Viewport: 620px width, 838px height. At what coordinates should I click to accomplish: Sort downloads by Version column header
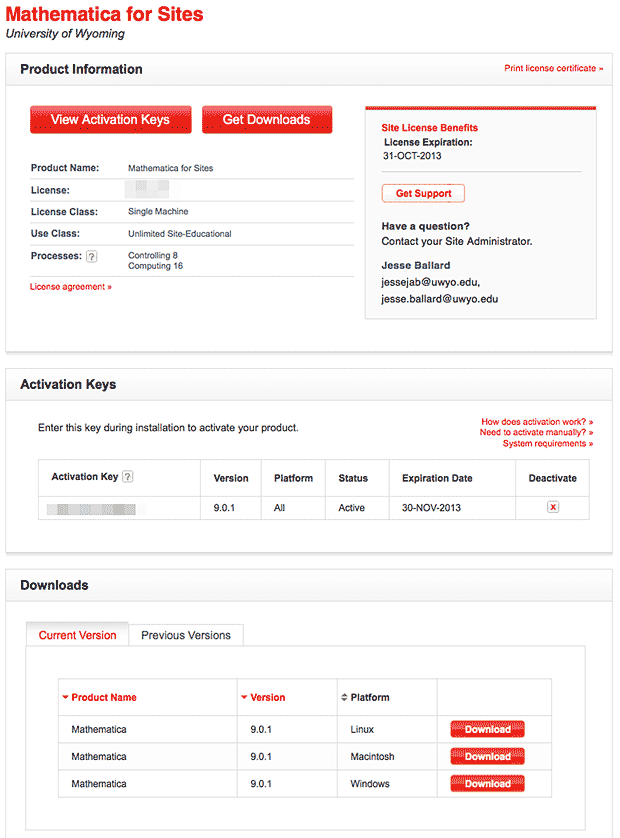263,697
